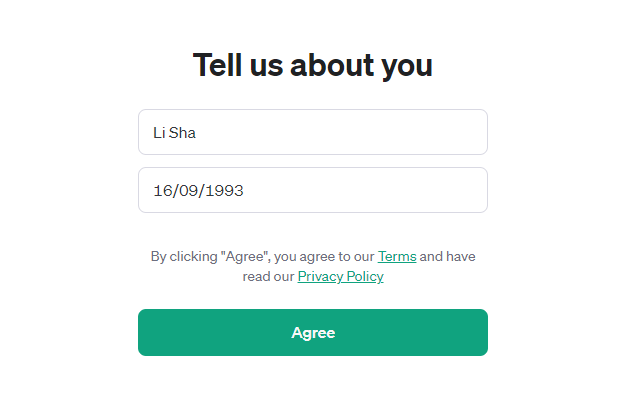Focus the birthday field showing 16/09/1993
Image resolution: width=627 pixels, height=406 pixels.
coord(313,190)
